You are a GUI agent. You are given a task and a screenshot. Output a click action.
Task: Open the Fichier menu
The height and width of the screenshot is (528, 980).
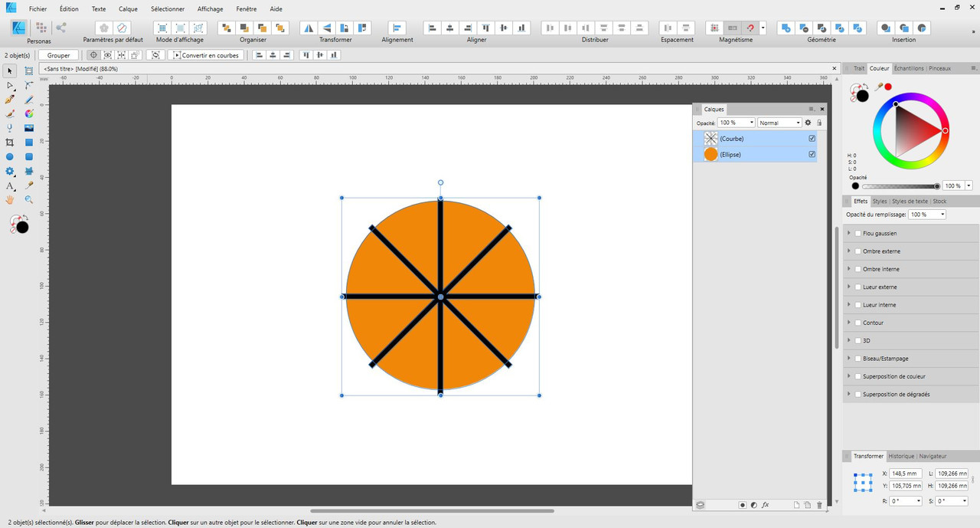(38, 8)
